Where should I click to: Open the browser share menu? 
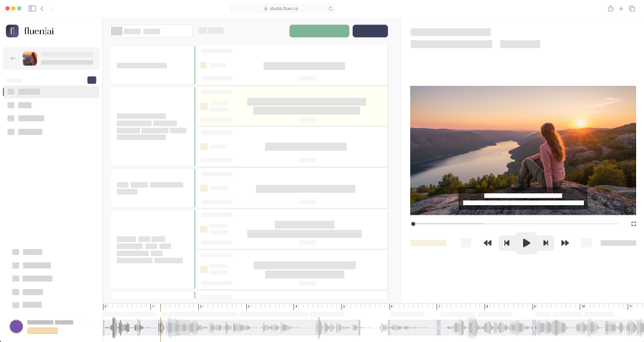click(x=611, y=8)
